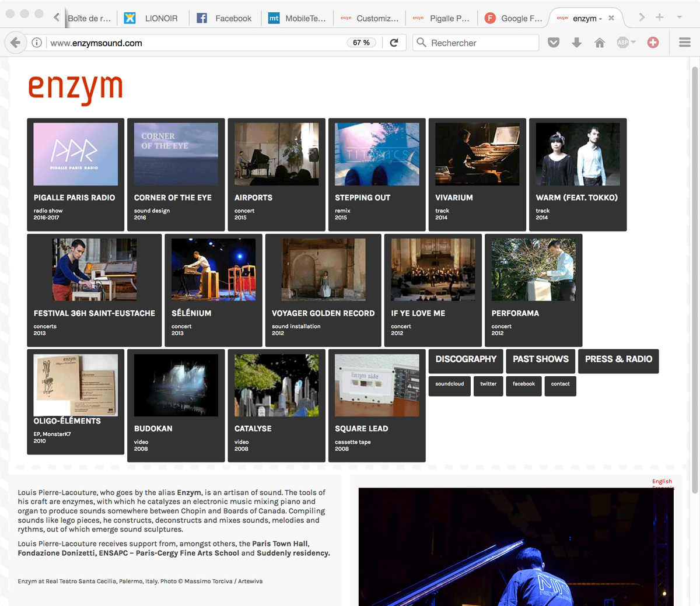
Task: Open the Stepping Out remix thumbnail
Action: click(x=377, y=154)
